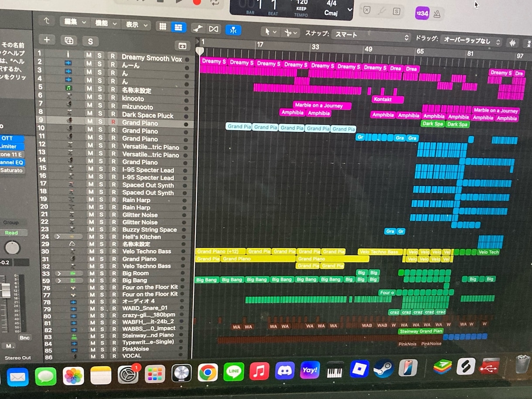Image resolution: width=532 pixels, height=399 pixels.
Task: Show automation with the curve icon
Action: [x=198, y=28]
